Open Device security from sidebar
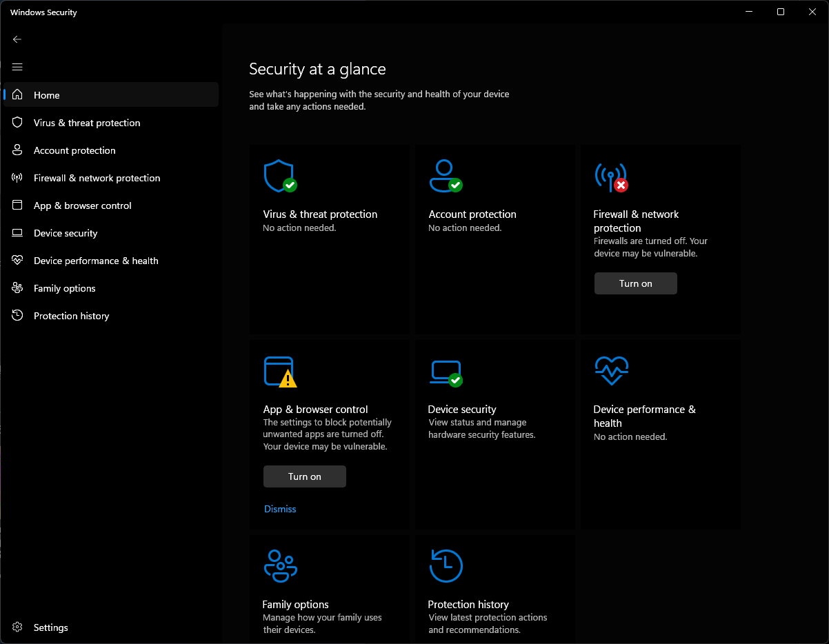The height and width of the screenshot is (644, 829). 111,233
